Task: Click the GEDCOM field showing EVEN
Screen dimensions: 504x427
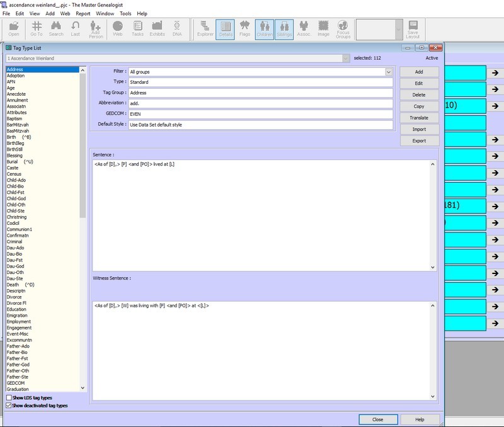Action: [261, 114]
